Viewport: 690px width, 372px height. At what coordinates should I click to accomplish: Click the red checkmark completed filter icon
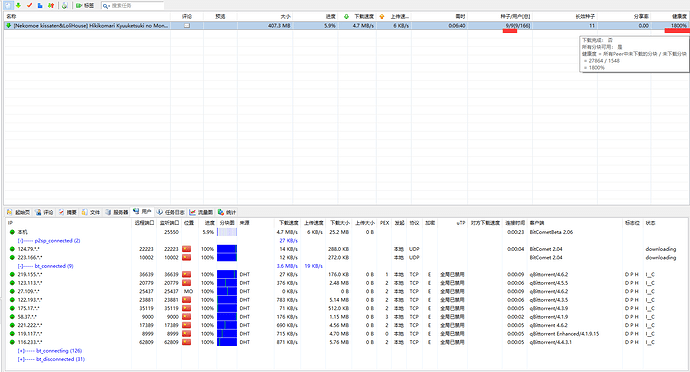tap(29, 5)
